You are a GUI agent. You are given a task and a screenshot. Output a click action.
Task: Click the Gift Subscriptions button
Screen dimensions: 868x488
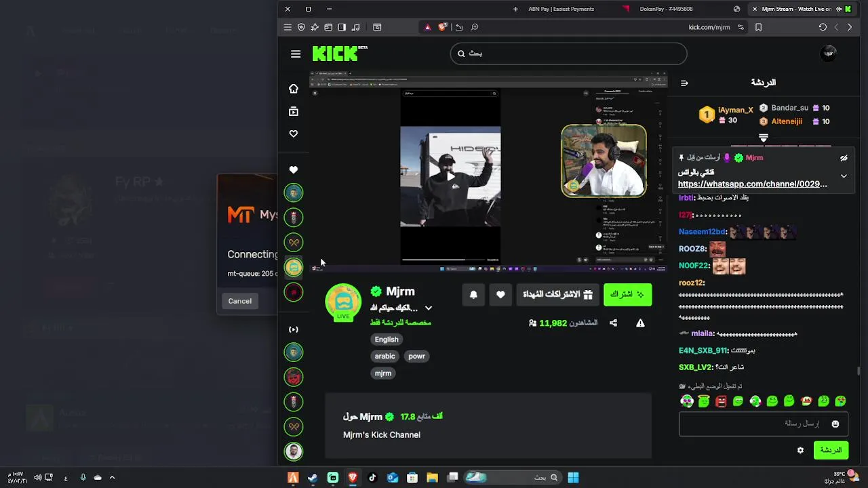[557, 294]
